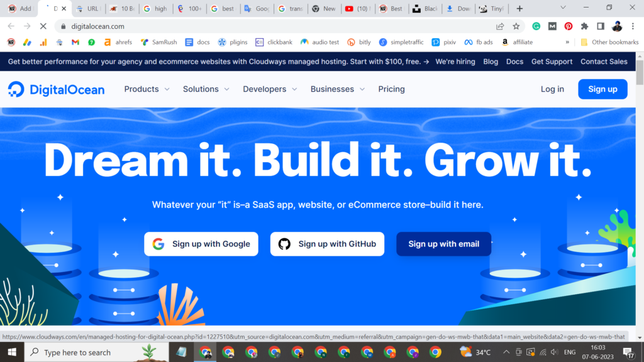Click Sign up with GitHub button
The image size is (644, 362).
[x=327, y=244]
